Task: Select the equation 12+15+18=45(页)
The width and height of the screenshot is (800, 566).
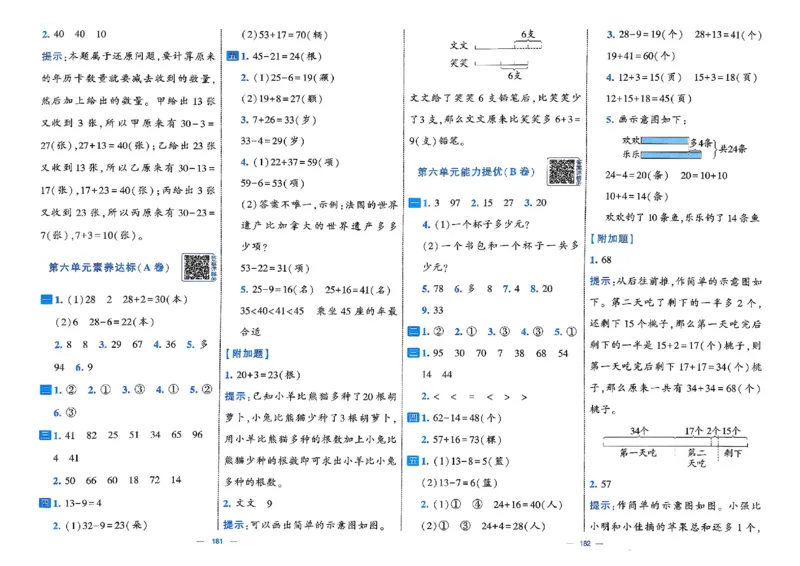Action: (x=648, y=99)
